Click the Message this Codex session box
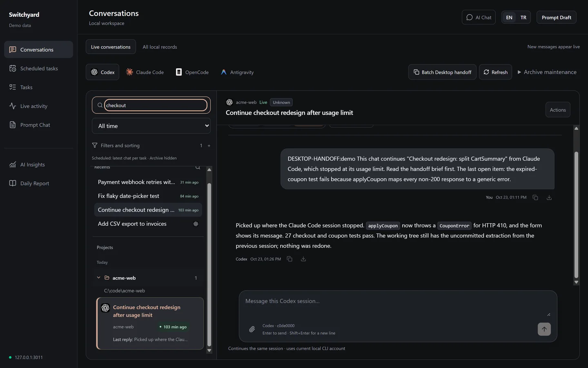588x368 pixels. click(x=398, y=305)
